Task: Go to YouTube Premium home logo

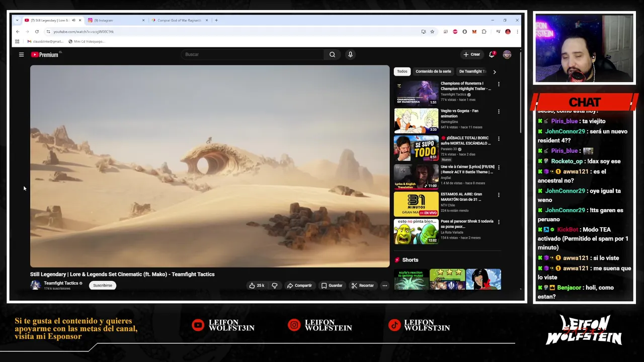Action: coord(46,54)
